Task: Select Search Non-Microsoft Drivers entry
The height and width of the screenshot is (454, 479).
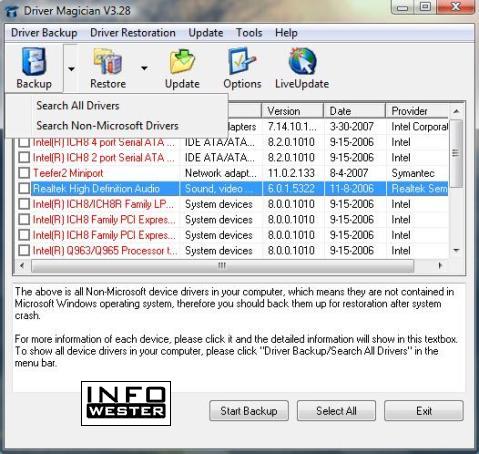Action: coord(107,126)
